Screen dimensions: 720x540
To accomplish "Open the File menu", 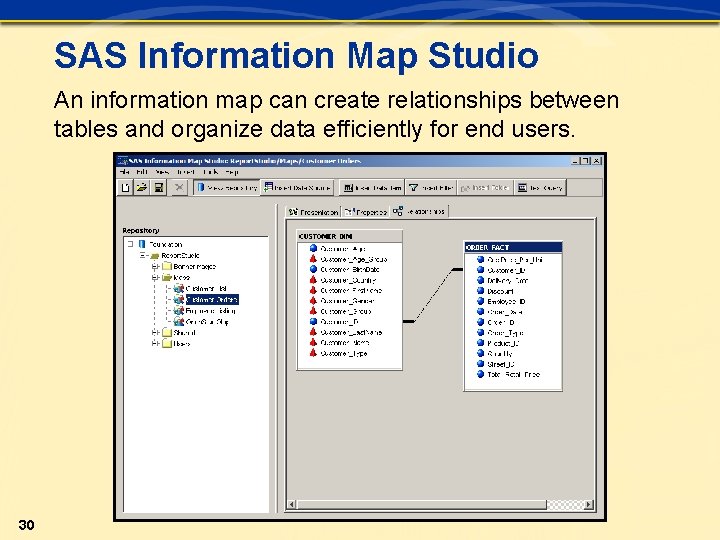I will tap(124, 172).
